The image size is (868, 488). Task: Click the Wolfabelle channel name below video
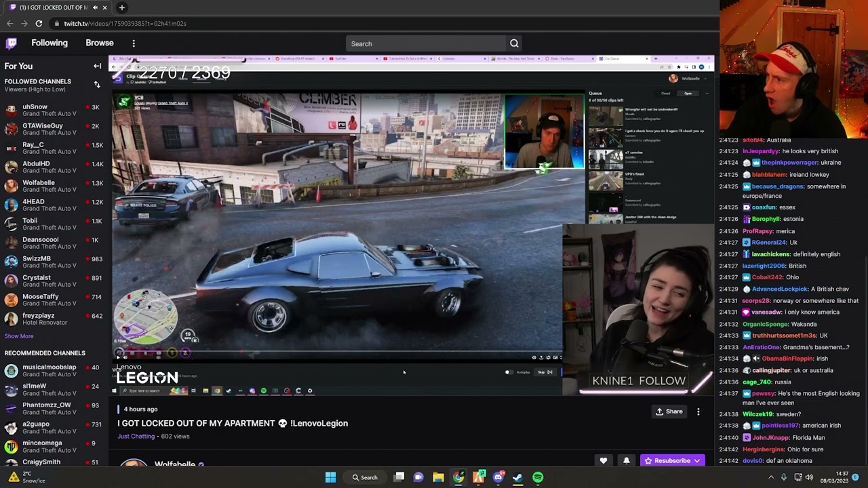coord(175,464)
